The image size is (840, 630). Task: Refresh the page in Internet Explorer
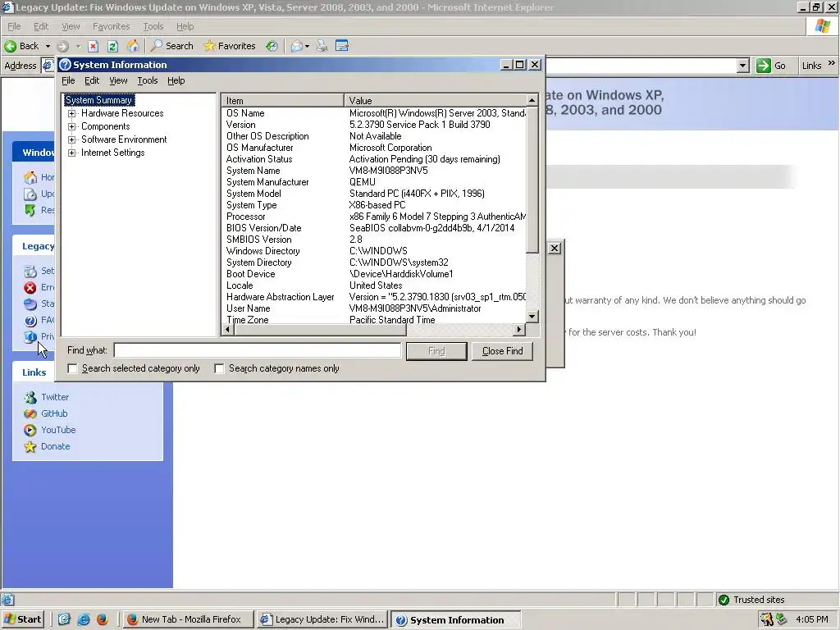pyautogui.click(x=112, y=46)
